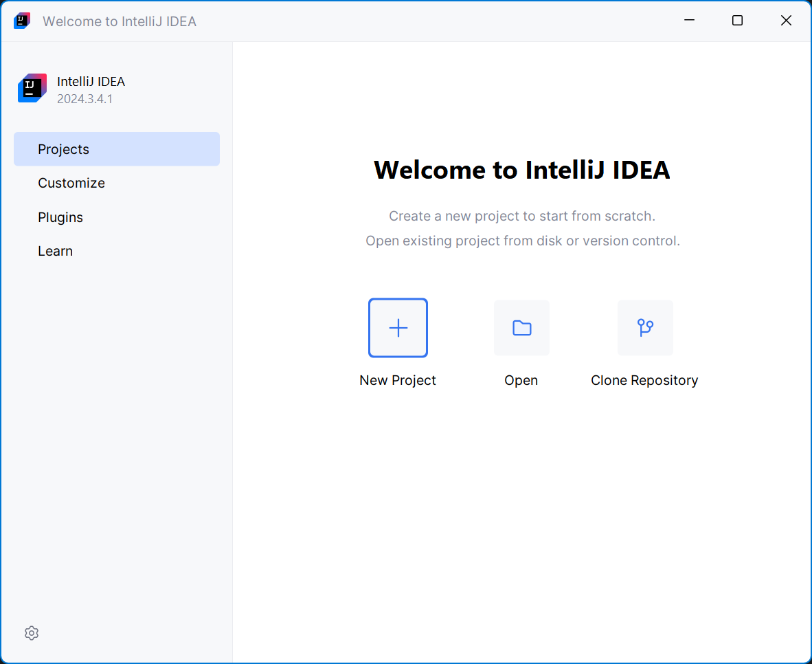Minimize the Welcome window
The width and height of the screenshot is (812, 664).
click(x=689, y=21)
